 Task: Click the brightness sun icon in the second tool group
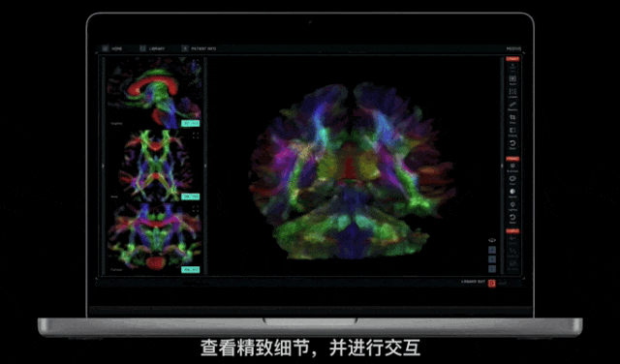point(512,166)
